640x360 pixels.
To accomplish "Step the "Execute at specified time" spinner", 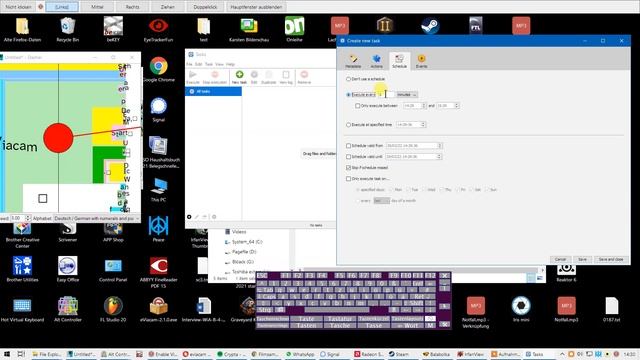I will (x=423, y=124).
